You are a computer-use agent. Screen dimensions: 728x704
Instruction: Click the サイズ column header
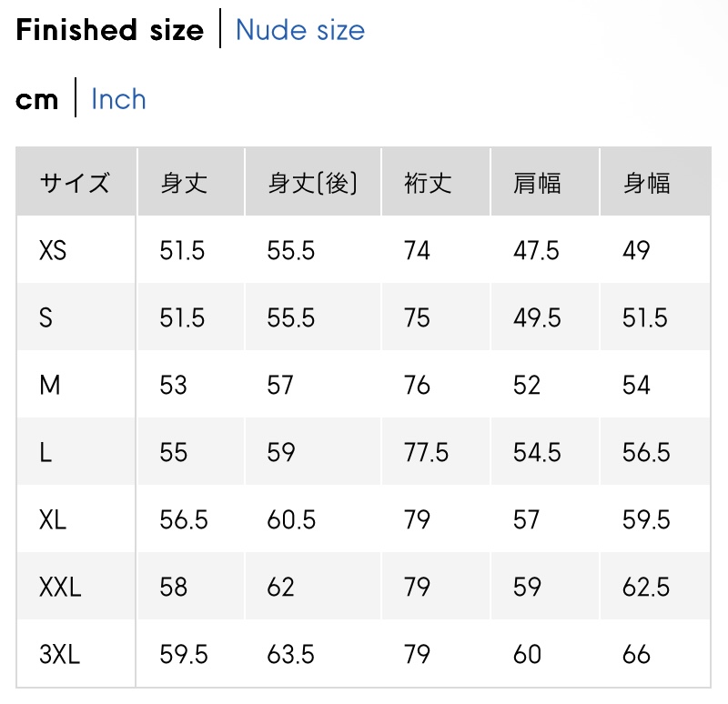75,183
